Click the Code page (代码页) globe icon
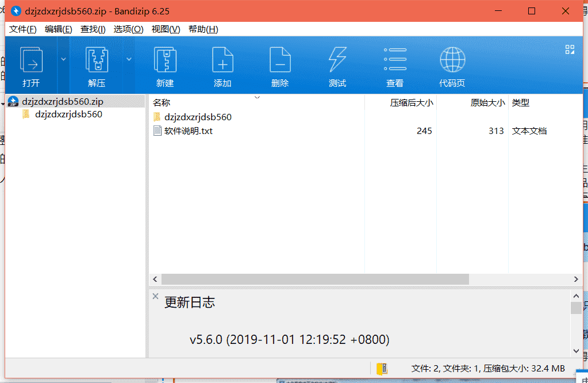Image resolution: width=588 pixels, height=383 pixels. pos(452,60)
